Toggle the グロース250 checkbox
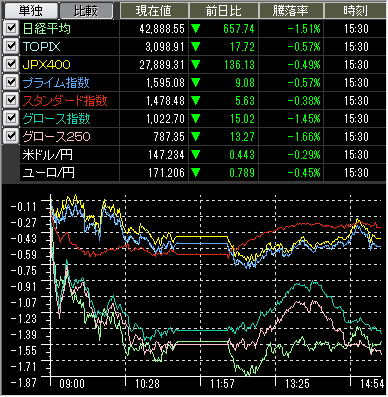This screenshot has height=397, width=388. [11, 136]
